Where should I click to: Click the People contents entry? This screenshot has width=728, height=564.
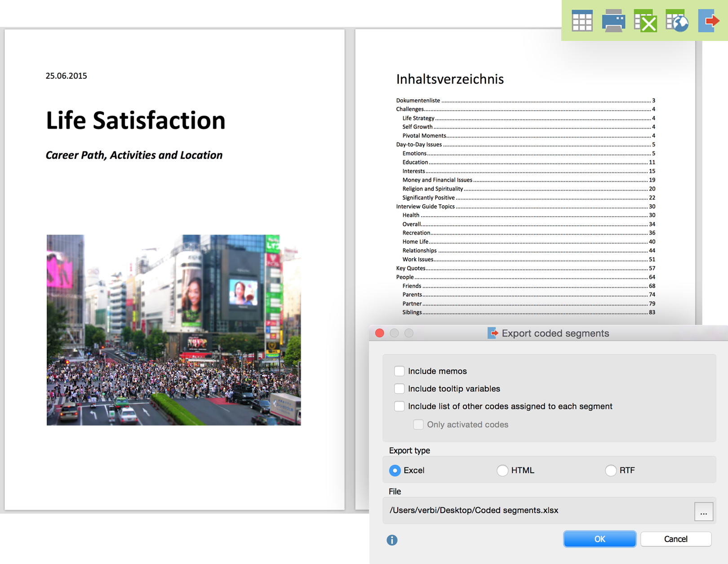[x=525, y=277]
